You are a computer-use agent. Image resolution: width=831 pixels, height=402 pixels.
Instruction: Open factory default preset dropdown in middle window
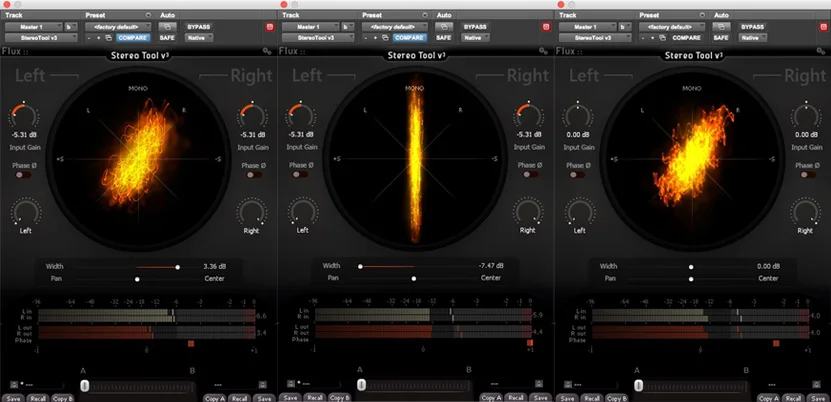395,26
